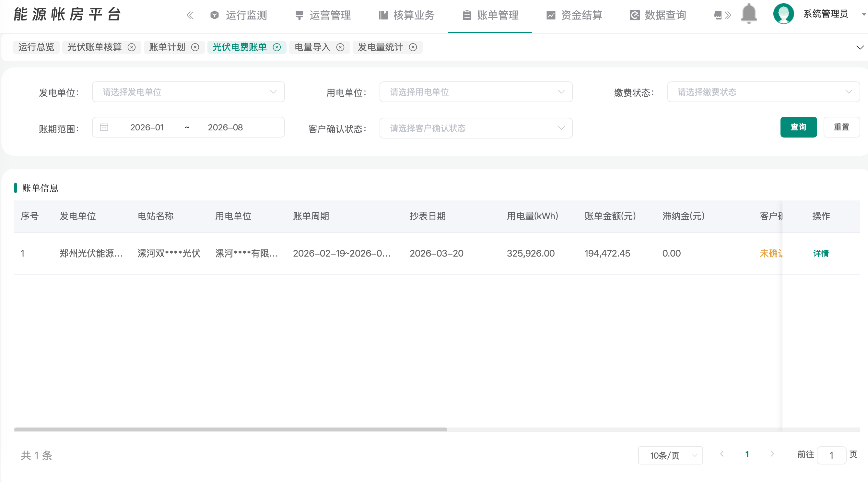Click the 用电量(kWh) column header
Viewport: 868px width, 482px height.
pos(533,216)
